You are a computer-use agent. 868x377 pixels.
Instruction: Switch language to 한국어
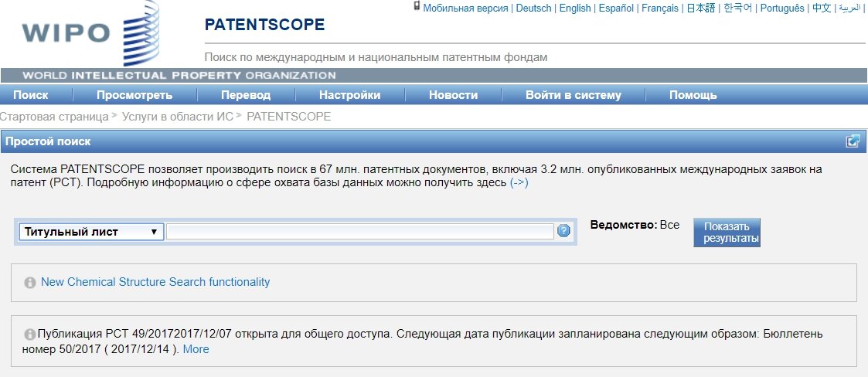click(738, 8)
